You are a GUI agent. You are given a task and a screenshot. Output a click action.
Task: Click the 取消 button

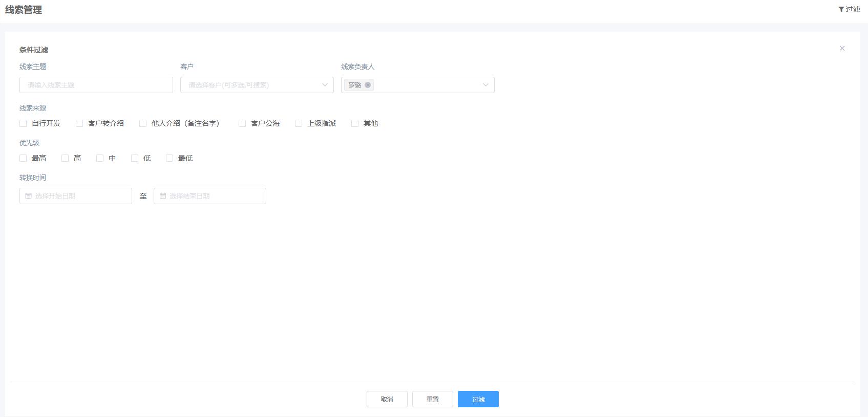(387, 399)
